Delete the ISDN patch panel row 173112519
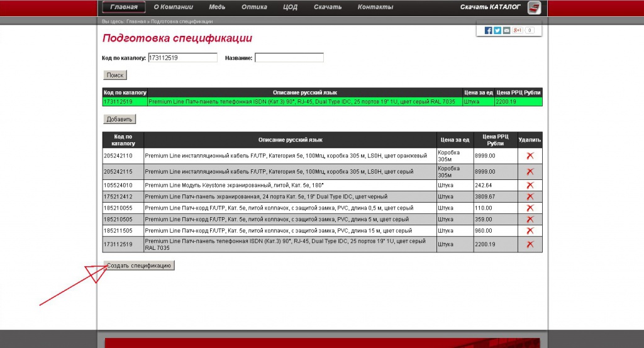This screenshot has height=348, width=644. [530, 244]
